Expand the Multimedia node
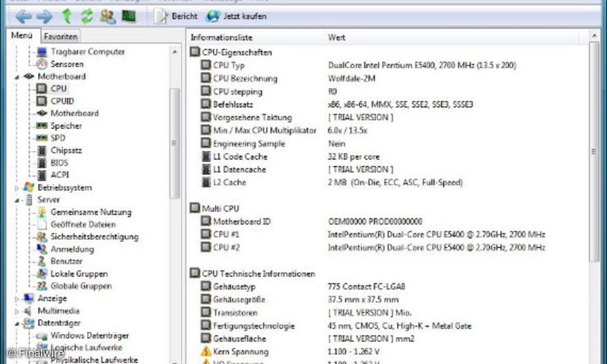This screenshot has width=607, height=364. pos(17,311)
